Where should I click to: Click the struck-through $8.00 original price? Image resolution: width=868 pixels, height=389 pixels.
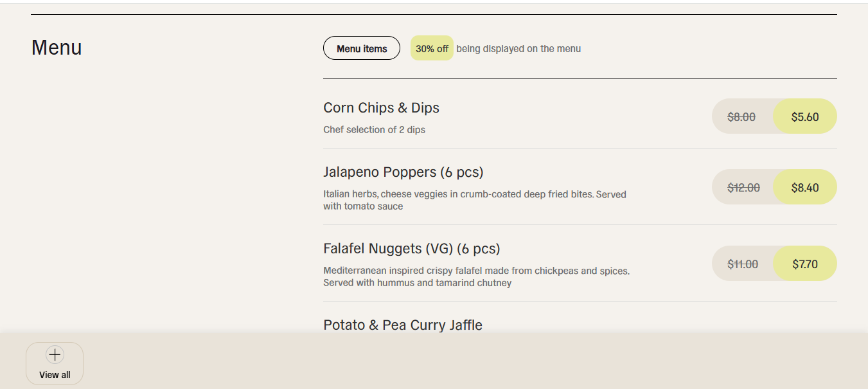point(741,117)
